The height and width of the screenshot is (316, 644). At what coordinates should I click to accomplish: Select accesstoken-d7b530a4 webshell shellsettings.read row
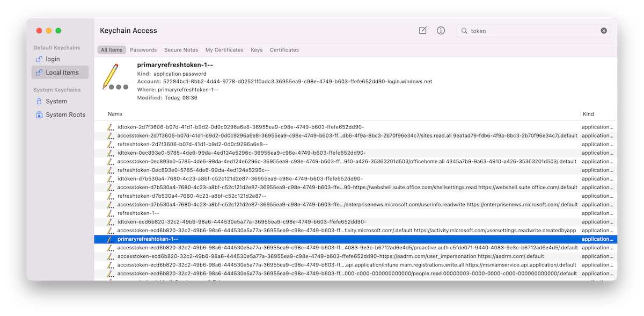355,187
